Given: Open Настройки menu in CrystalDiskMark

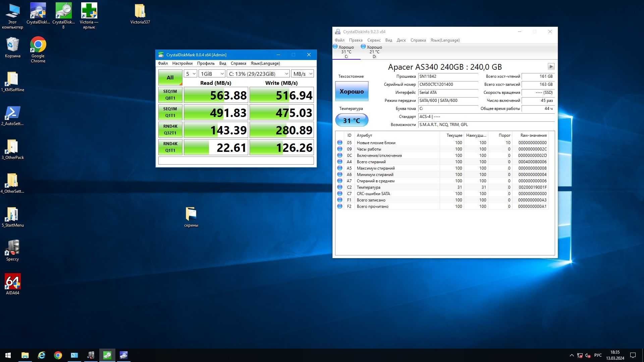Looking at the screenshot, I should coord(182,63).
